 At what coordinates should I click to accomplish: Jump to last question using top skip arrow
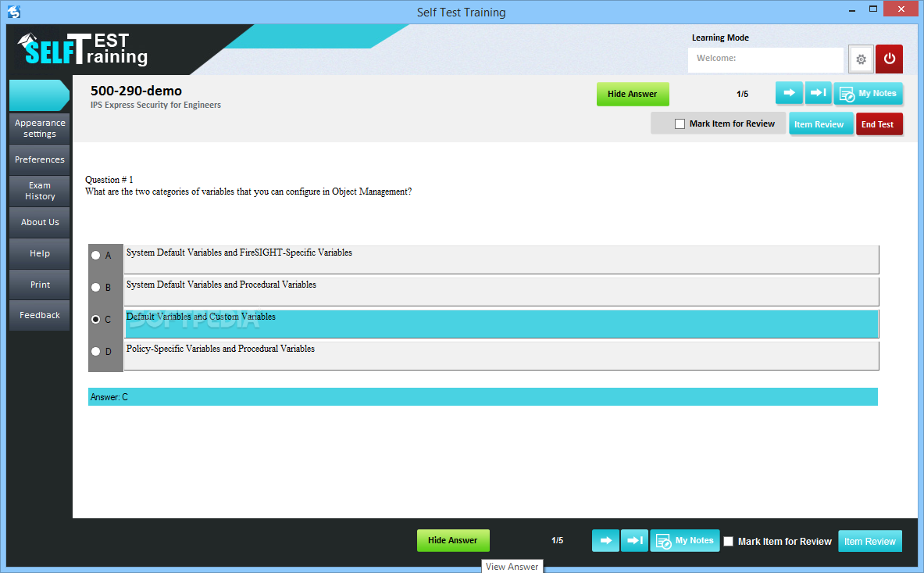(x=818, y=92)
